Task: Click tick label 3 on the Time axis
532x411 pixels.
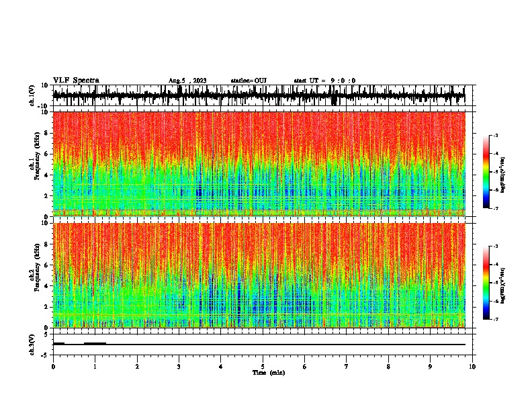Action: [179, 367]
